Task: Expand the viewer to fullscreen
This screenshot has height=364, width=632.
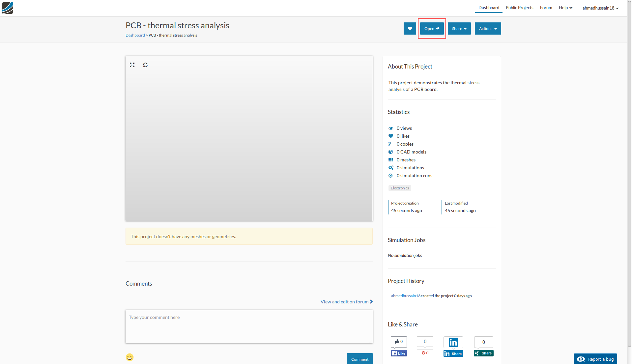Action: click(x=132, y=65)
